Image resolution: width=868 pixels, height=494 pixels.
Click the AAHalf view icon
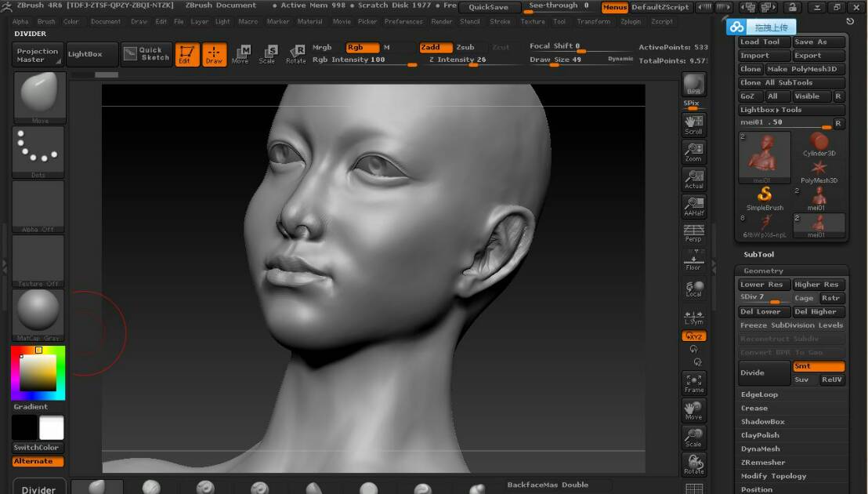[693, 206]
